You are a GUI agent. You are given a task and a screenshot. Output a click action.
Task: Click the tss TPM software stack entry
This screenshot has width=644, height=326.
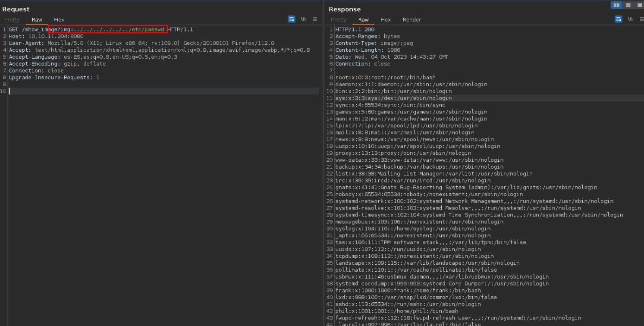[431, 243]
